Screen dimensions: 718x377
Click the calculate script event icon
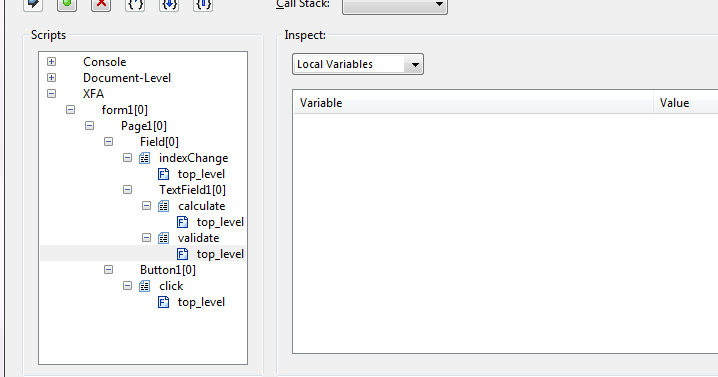[x=163, y=206]
